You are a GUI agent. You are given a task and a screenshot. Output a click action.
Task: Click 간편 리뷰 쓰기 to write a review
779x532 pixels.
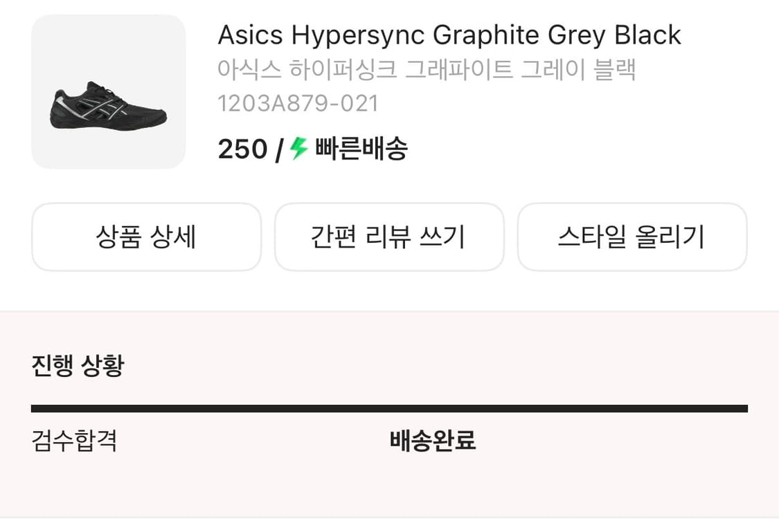coord(389,237)
